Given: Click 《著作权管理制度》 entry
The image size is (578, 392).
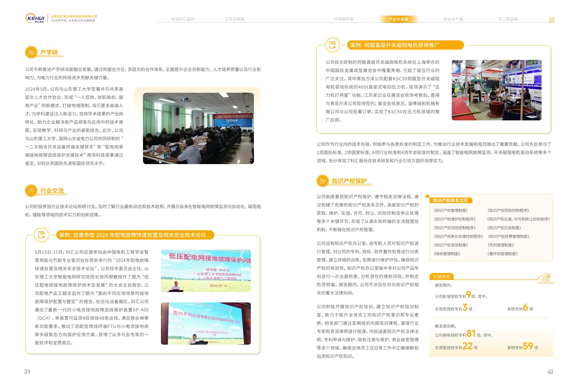Looking at the screenshot, I should tap(503, 254).
